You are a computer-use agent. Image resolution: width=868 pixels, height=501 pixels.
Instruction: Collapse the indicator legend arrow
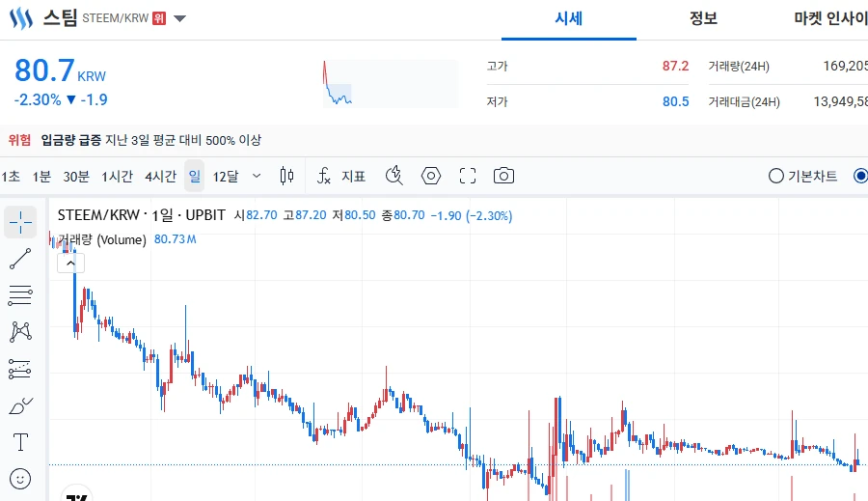click(x=70, y=264)
